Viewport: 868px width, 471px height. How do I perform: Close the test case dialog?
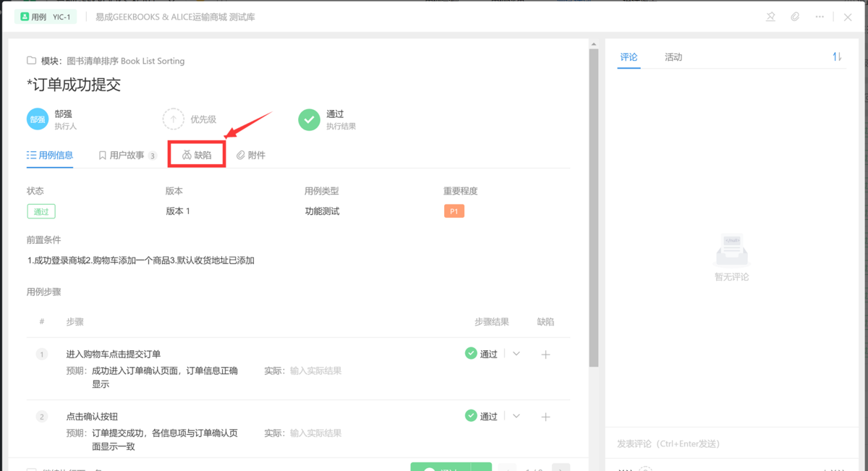(848, 17)
